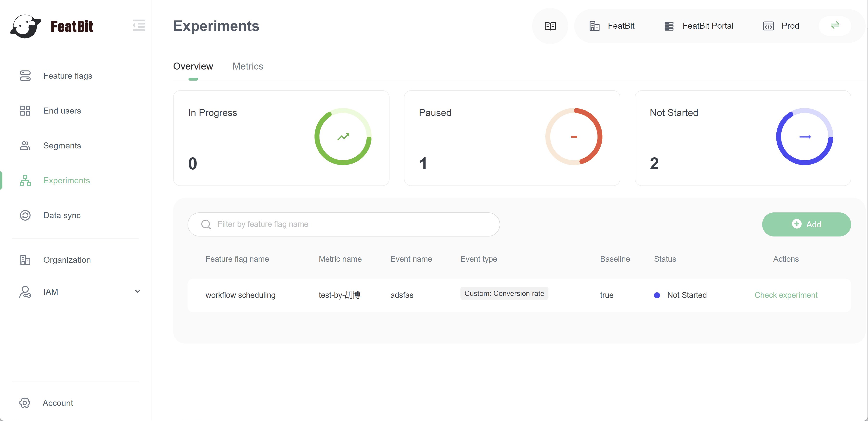Screen dimensions: 868x421
Task: Select the workflow scheduling row
Action: (x=240, y=295)
